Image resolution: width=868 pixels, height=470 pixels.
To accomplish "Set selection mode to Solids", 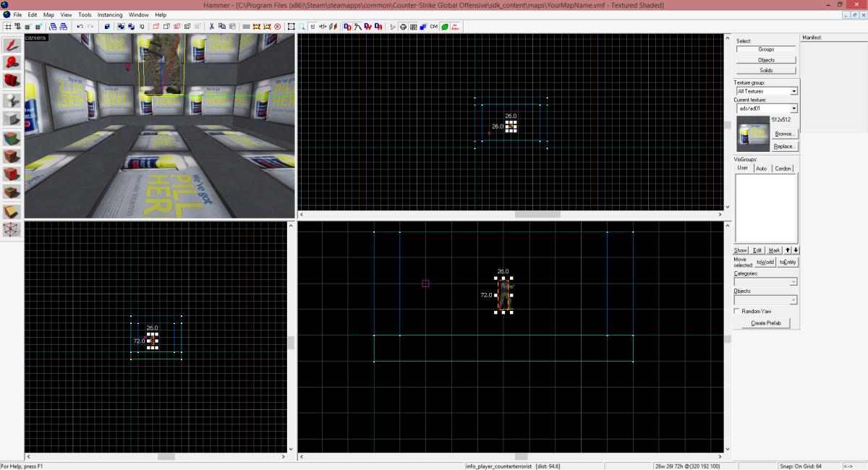I will click(x=766, y=70).
